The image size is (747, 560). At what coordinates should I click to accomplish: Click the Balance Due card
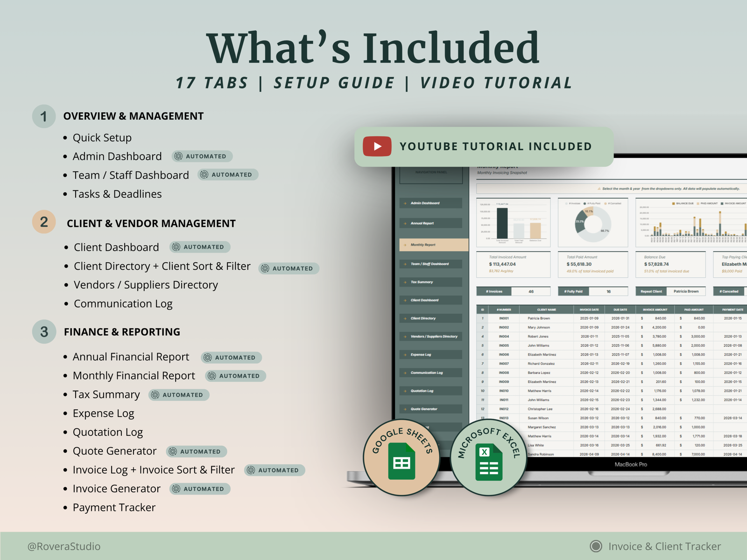[x=670, y=265]
